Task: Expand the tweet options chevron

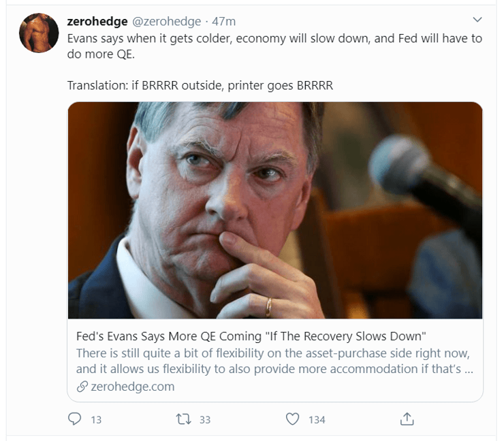Action: point(477,19)
